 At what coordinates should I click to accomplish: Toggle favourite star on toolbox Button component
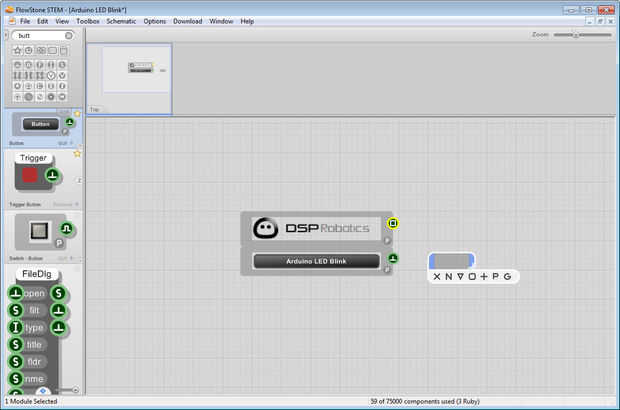point(77,114)
